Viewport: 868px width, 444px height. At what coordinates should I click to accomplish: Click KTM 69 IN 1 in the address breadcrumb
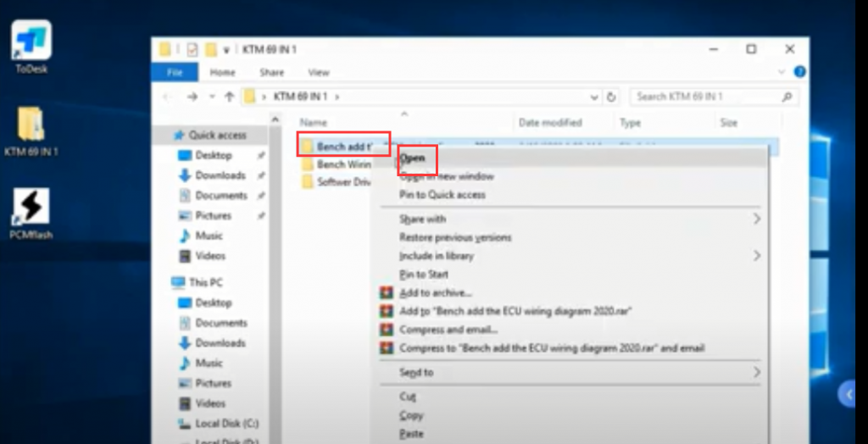click(x=301, y=97)
